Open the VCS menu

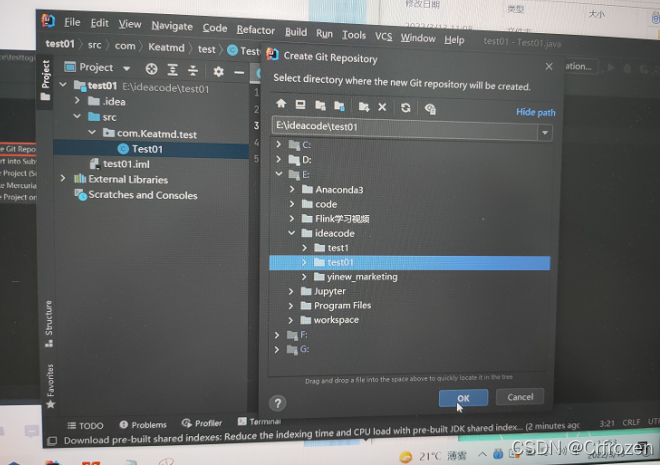click(383, 36)
